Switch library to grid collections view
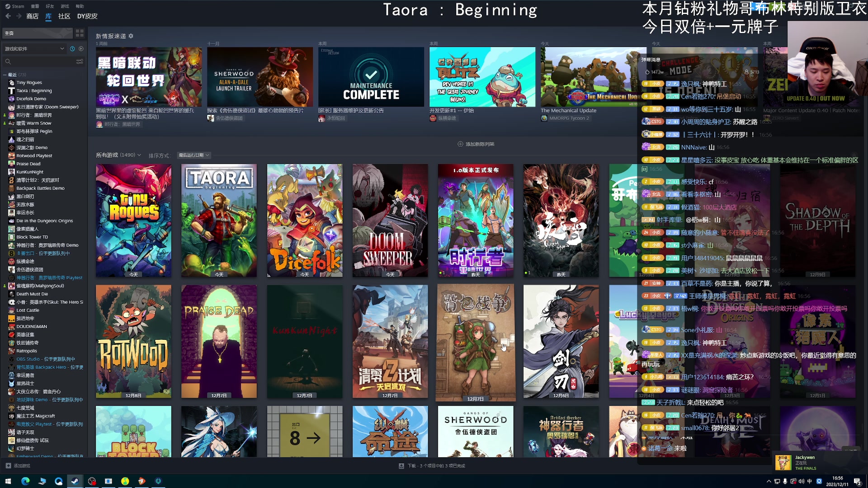 point(80,33)
